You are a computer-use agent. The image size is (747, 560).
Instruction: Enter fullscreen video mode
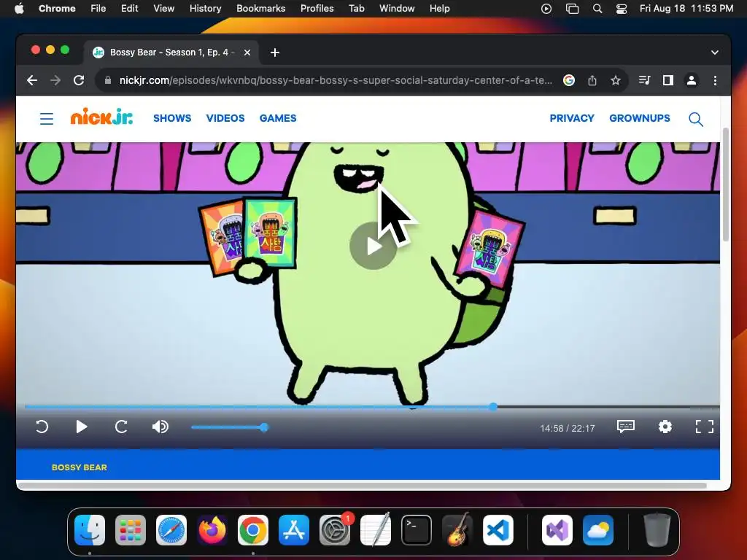705,427
